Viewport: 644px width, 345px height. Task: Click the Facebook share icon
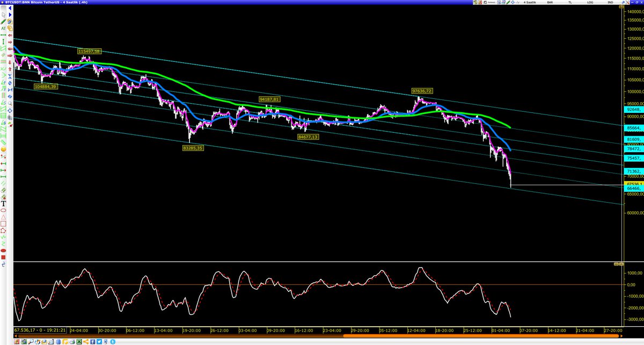click(x=92, y=342)
